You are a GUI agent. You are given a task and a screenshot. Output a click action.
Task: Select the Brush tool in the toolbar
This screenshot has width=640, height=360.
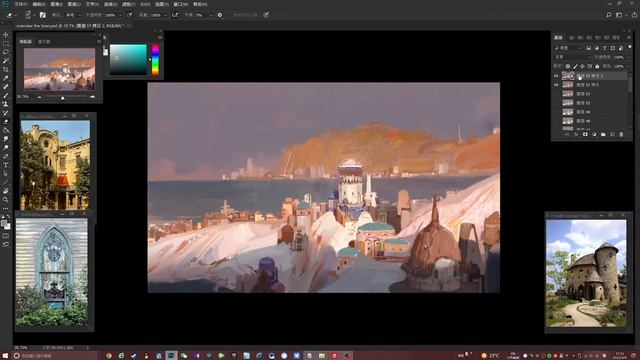[x=6, y=96]
